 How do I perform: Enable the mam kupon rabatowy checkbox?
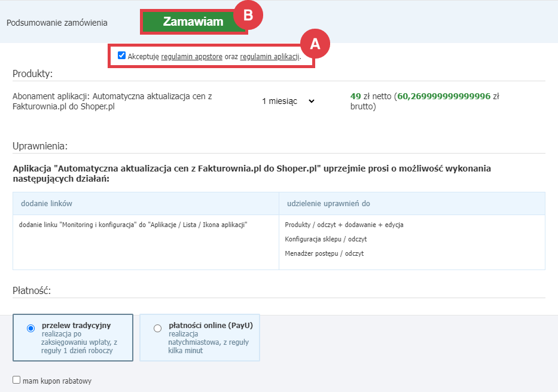17,379
